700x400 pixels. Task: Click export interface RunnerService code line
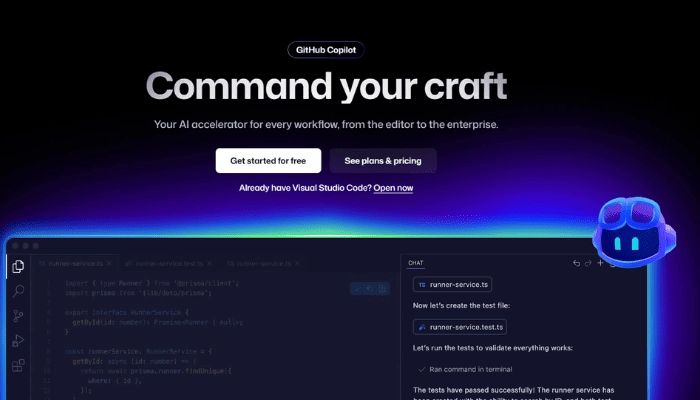coord(127,312)
